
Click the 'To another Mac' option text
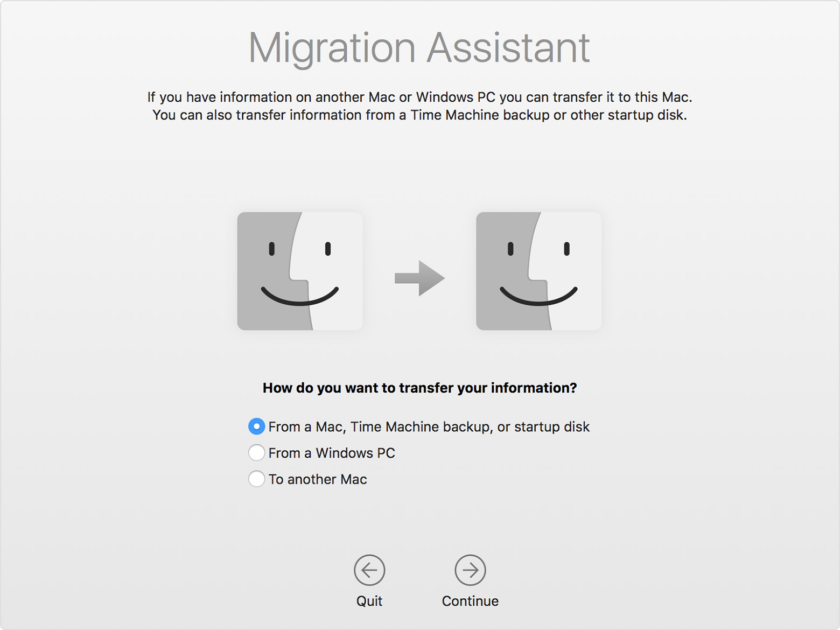pyautogui.click(x=318, y=480)
